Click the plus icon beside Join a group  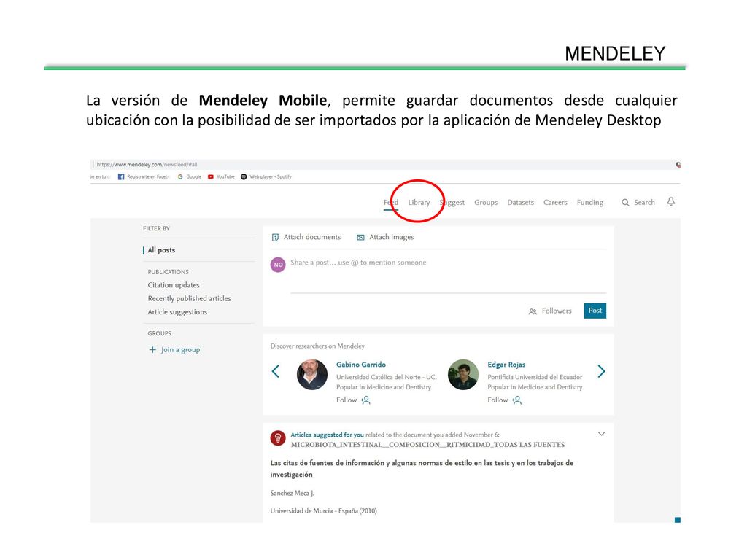[152, 349]
